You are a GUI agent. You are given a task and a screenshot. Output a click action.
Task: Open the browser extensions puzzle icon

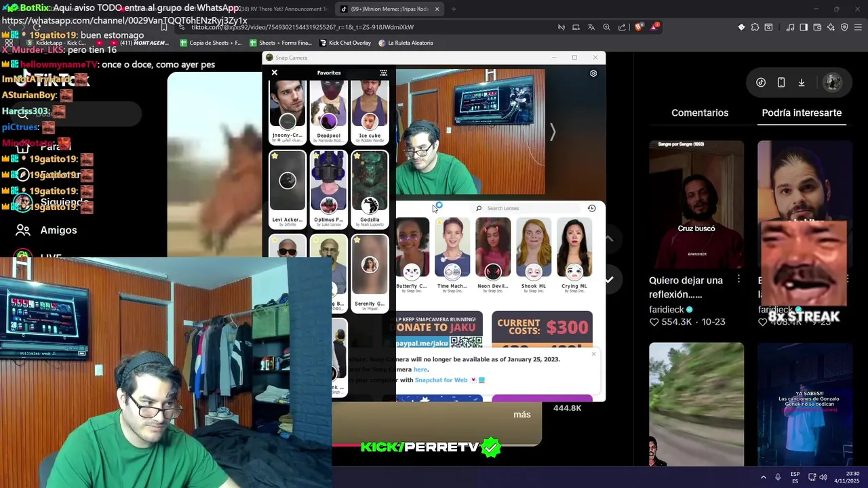tap(755, 27)
